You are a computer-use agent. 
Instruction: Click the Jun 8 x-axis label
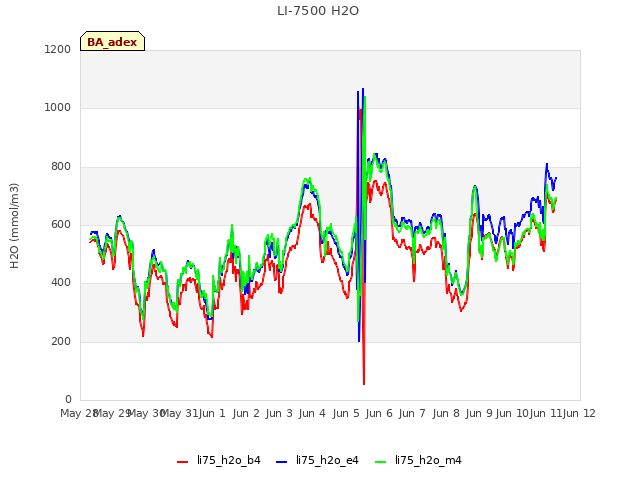[x=446, y=413]
